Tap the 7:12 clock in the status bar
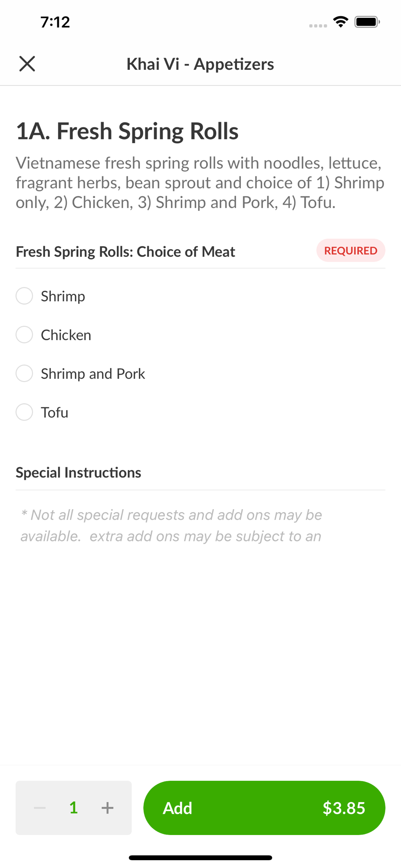Viewport: 401px width, 868px height. click(55, 22)
